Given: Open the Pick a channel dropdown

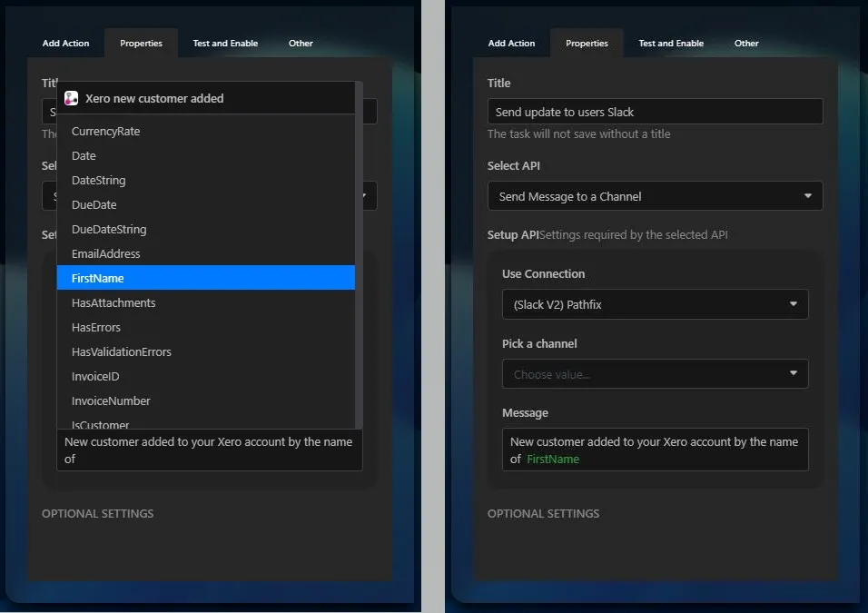Looking at the screenshot, I should 655,374.
